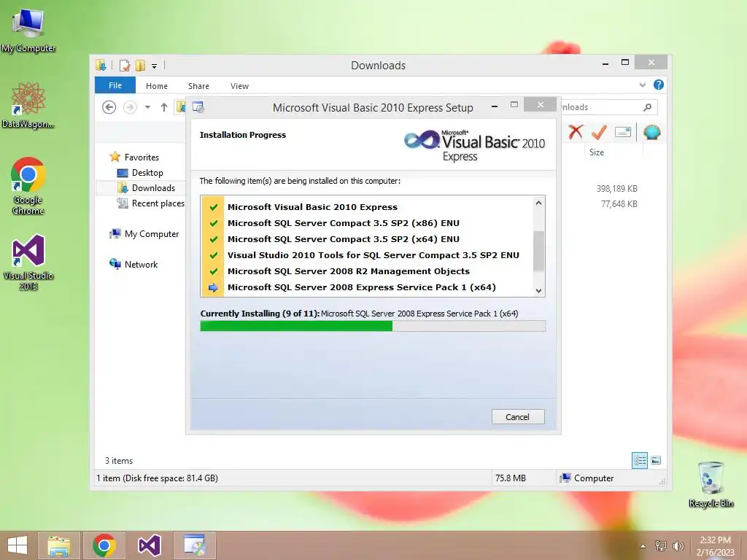Click the setup dialog title bar icon
This screenshot has height=560, width=747.
point(198,107)
